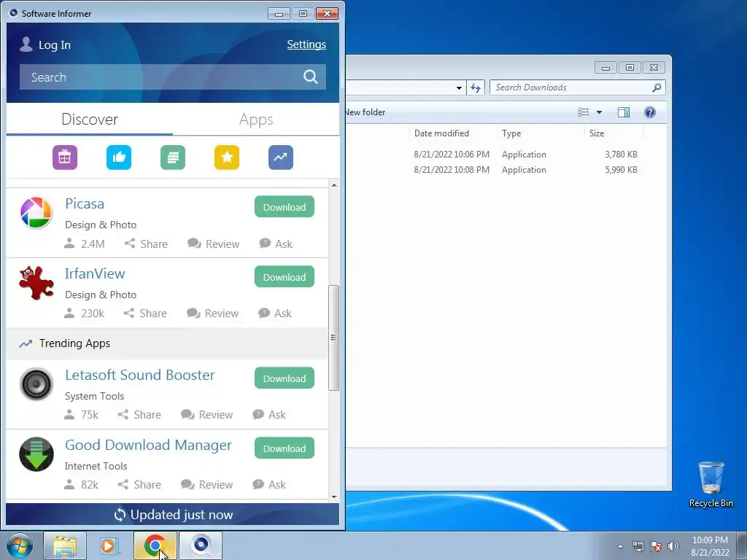Share the IrfanView app
Screen dimensions: 747x560
pyautogui.click(x=145, y=314)
